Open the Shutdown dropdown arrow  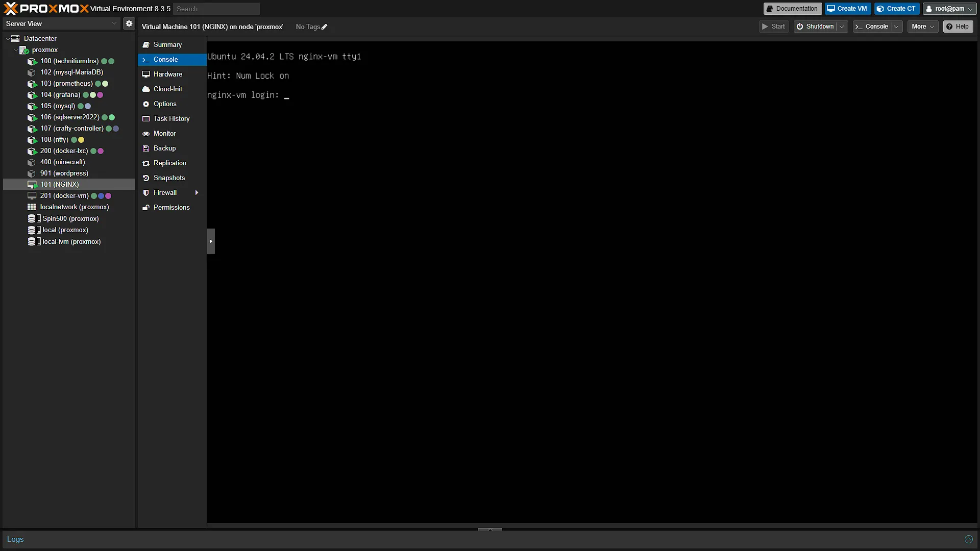pos(842,27)
